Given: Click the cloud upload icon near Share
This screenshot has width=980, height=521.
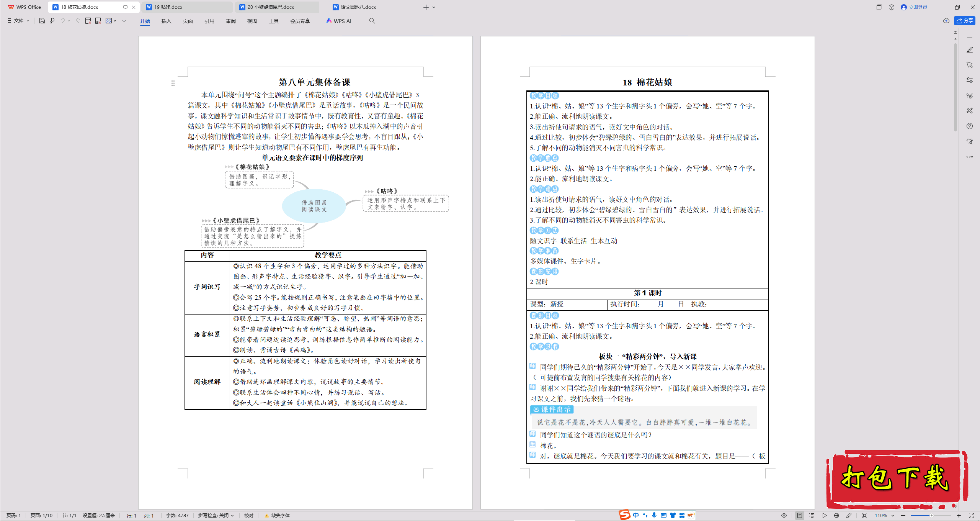Looking at the screenshot, I should [x=946, y=21].
